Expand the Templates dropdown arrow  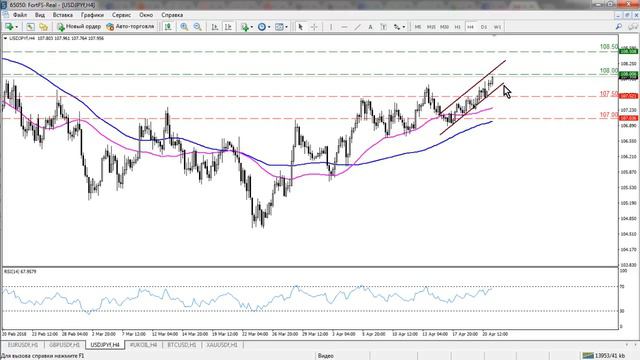287,27
